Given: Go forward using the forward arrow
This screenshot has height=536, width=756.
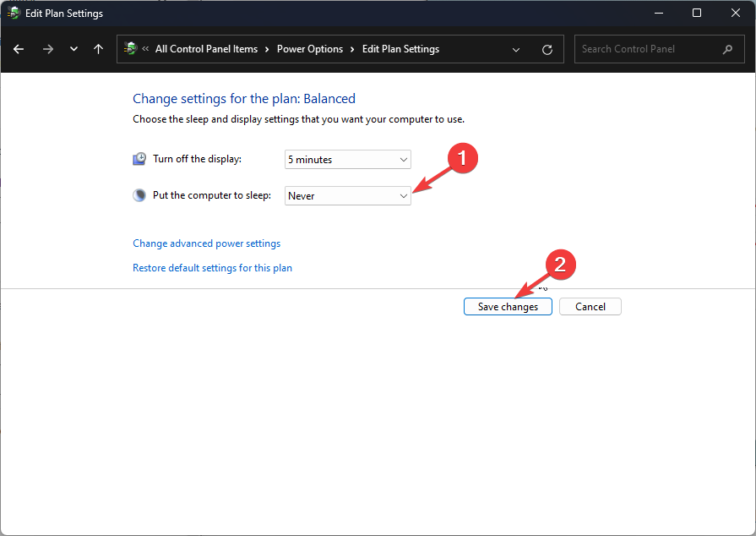Looking at the screenshot, I should click(x=48, y=49).
